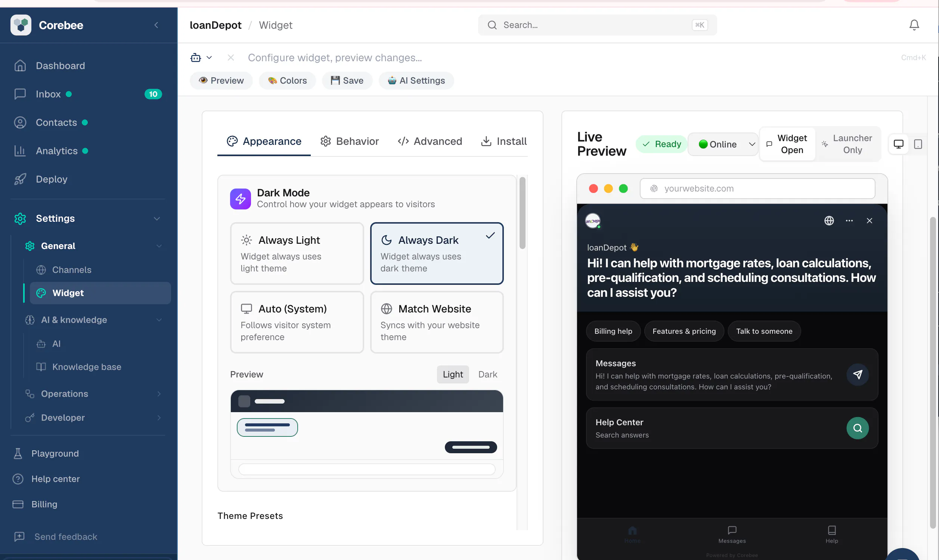Switch live preview to Widget Open
This screenshot has height=560, width=939.
787,144
